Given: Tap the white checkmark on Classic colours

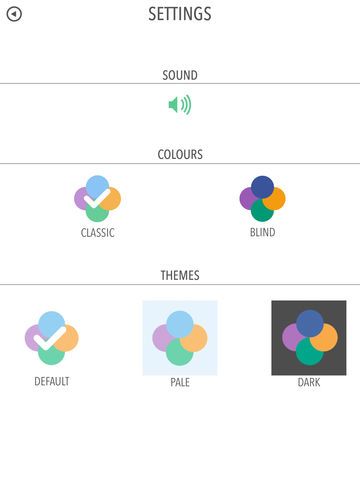Looking at the screenshot, I should tap(97, 198).
